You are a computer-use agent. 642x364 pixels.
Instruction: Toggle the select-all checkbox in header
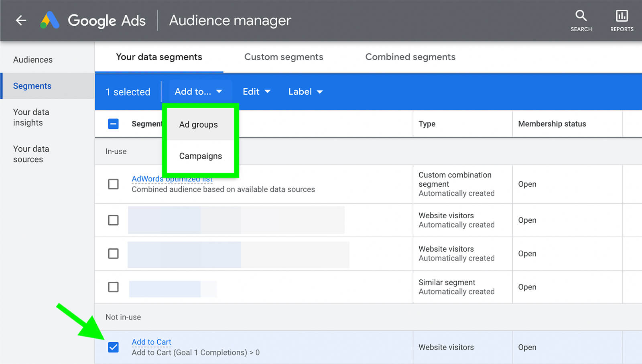[114, 124]
